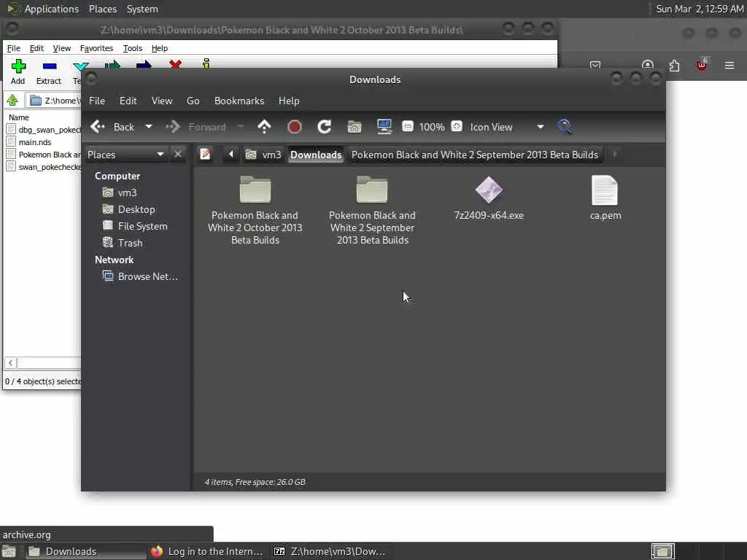Click the red Stop loading icon
The image size is (747, 560).
tap(295, 127)
